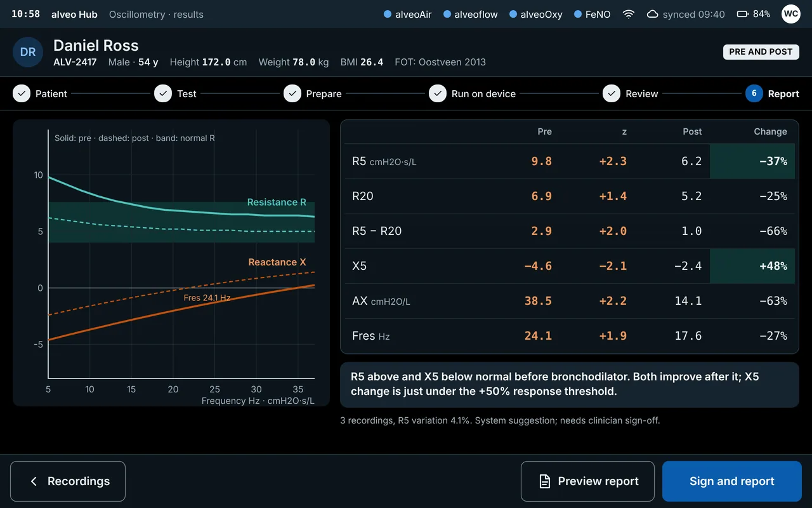812x508 pixels.
Task: Click the battery icon
Action: (x=742, y=14)
